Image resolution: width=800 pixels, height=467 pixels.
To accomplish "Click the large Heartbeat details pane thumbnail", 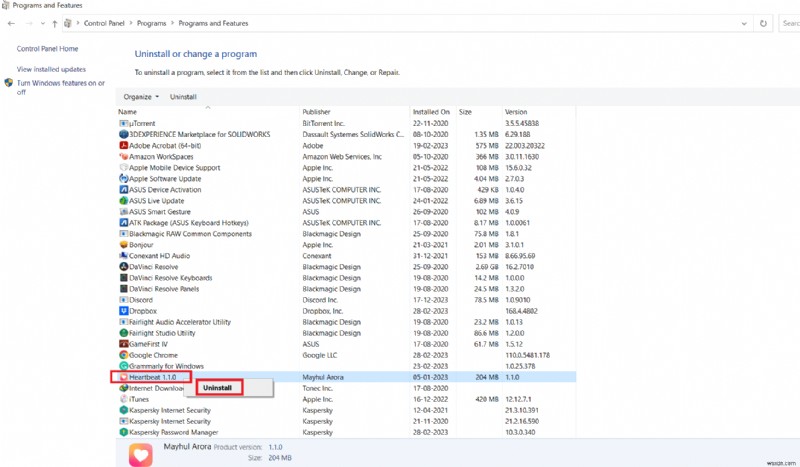I will pos(141,455).
